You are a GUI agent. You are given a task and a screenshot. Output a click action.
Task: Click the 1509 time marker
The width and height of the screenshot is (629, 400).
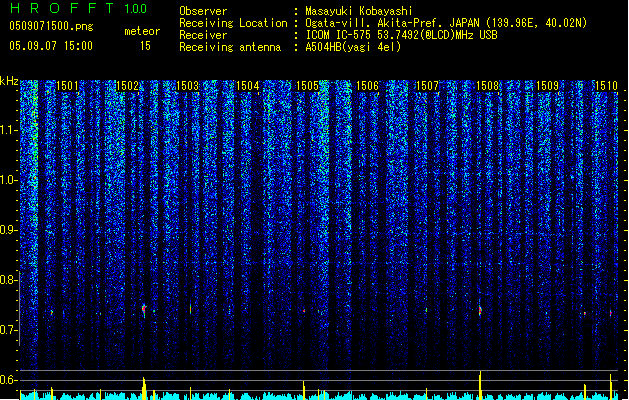(x=548, y=85)
